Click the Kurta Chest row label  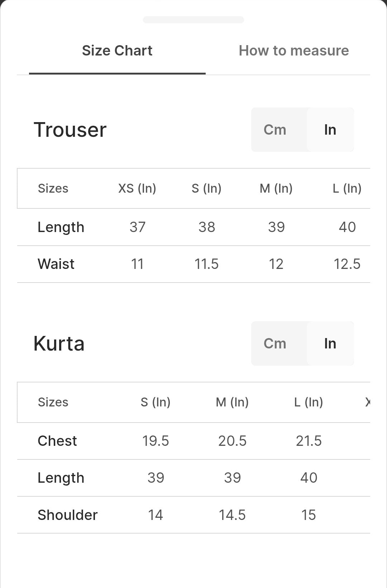point(57,441)
